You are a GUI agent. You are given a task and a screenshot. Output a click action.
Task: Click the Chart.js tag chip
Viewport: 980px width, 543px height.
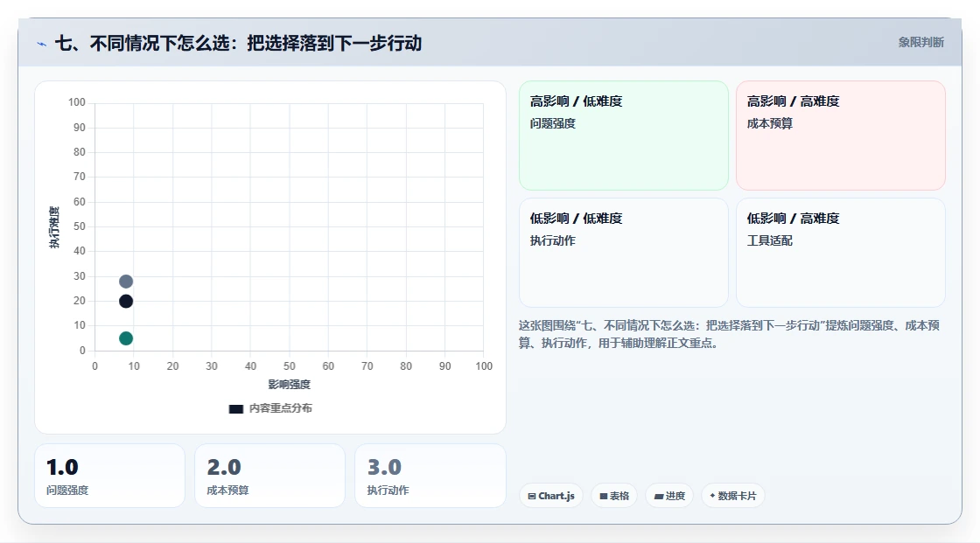click(551, 496)
